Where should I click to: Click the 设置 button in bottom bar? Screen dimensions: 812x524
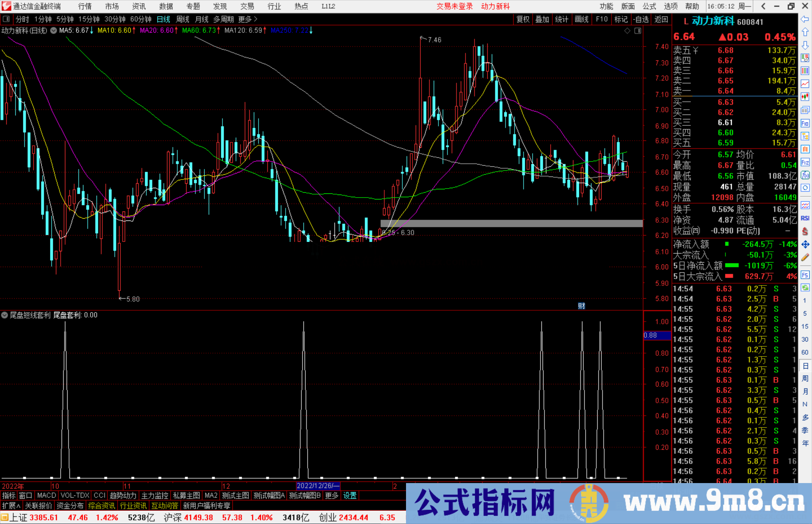pyautogui.click(x=349, y=495)
